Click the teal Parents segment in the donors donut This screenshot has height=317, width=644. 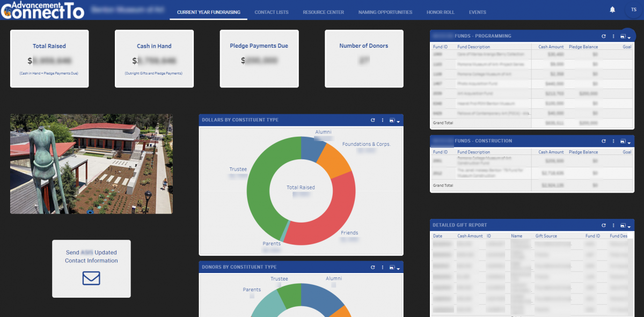click(267, 307)
